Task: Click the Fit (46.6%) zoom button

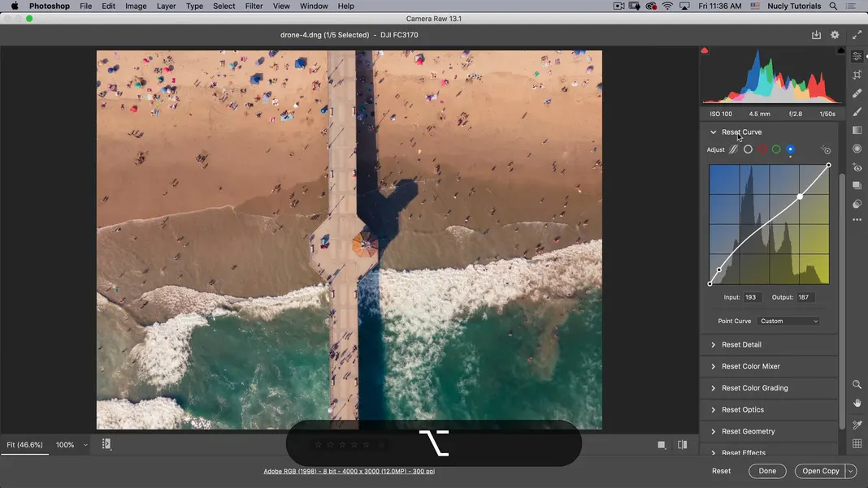Action: point(24,445)
